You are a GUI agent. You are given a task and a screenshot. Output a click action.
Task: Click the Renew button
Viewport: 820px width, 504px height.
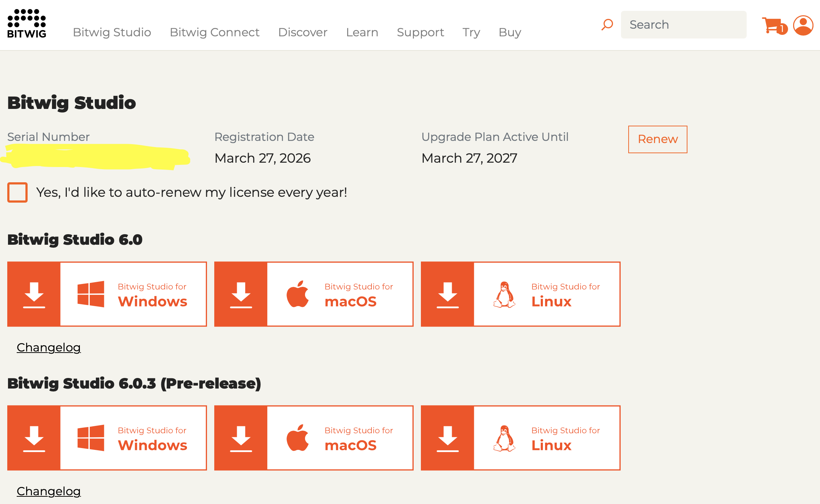coord(657,139)
